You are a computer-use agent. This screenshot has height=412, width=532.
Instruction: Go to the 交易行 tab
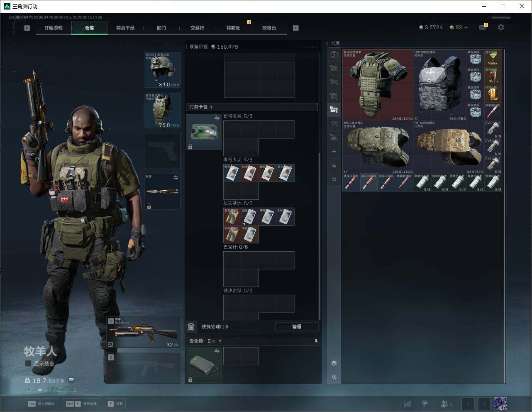tap(197, 28)
